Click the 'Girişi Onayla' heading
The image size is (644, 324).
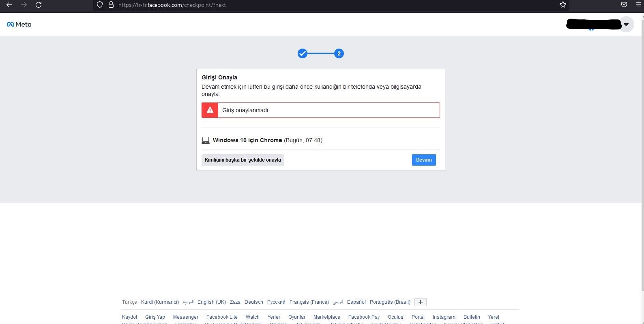tap(219, 77)
